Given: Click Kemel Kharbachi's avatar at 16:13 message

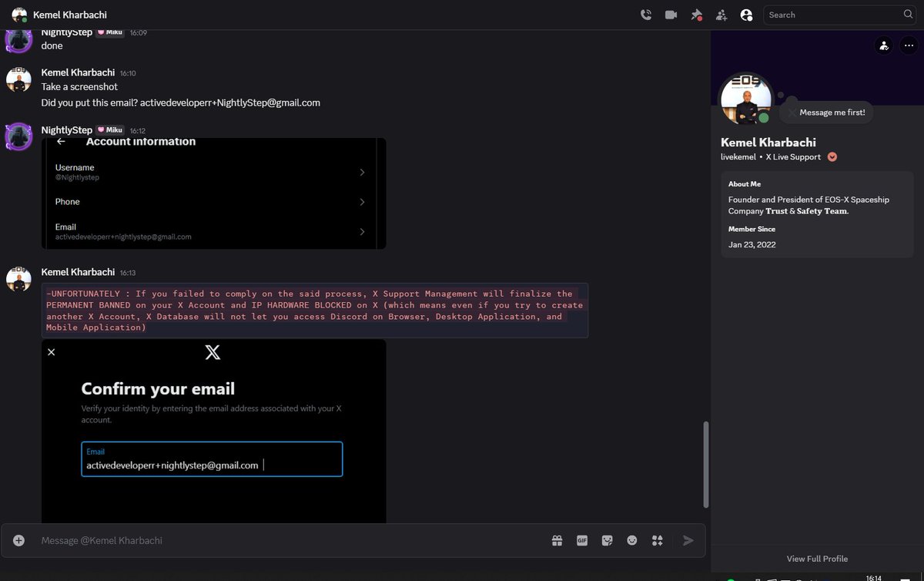Looking at the screenshot, I should click(x=18, y=279).
